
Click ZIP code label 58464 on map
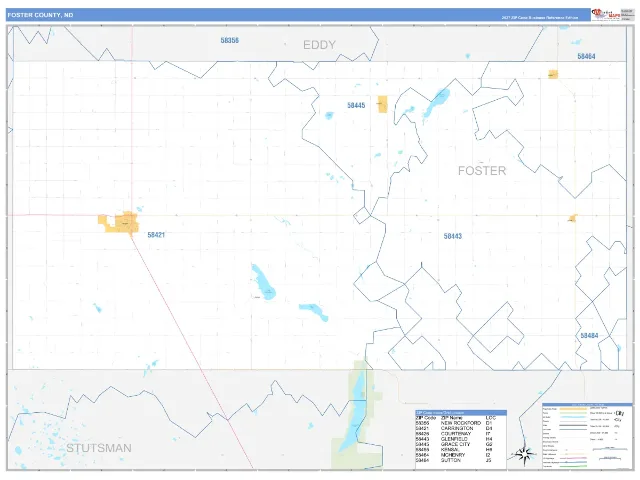pos(586,56)
